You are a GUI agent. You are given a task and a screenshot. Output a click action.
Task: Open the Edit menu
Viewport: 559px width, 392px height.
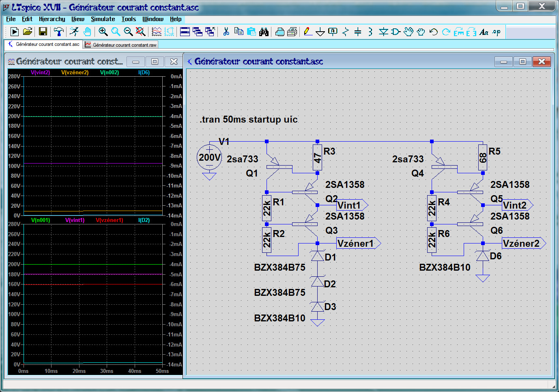point(27,19)
